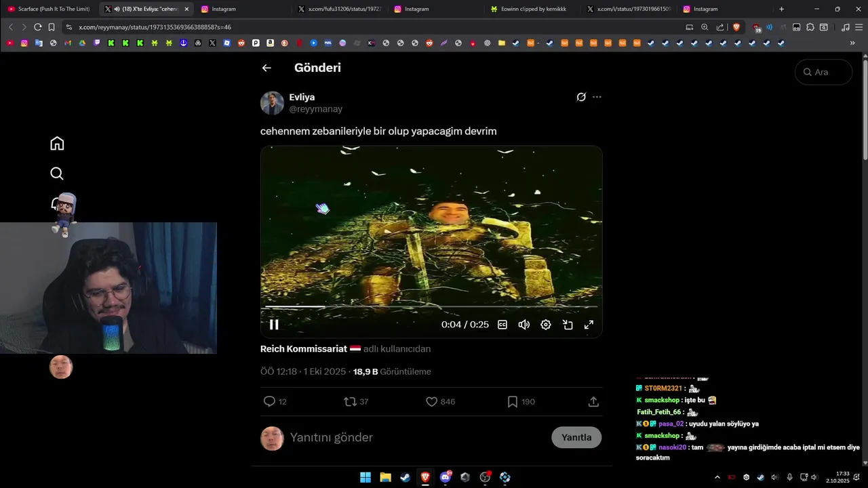Expand hidden bookmarks chevron
868x488 pixels.
(852, 43)
